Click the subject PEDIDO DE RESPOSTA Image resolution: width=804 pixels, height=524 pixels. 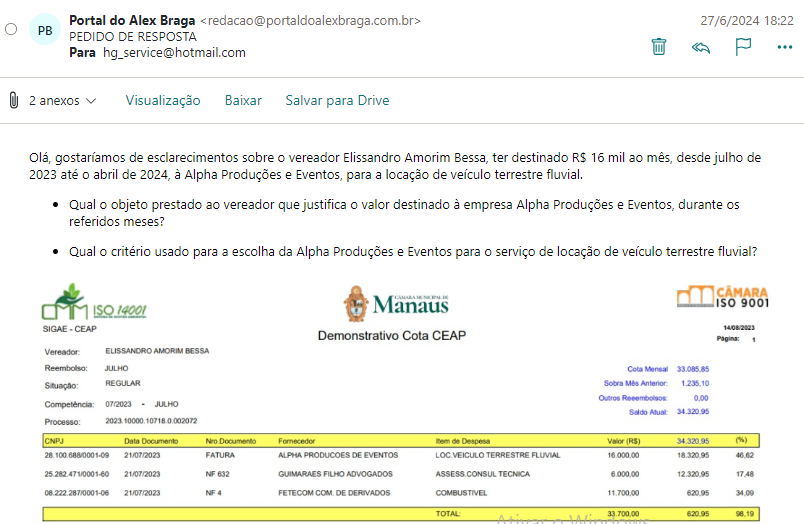click(133, 37)
